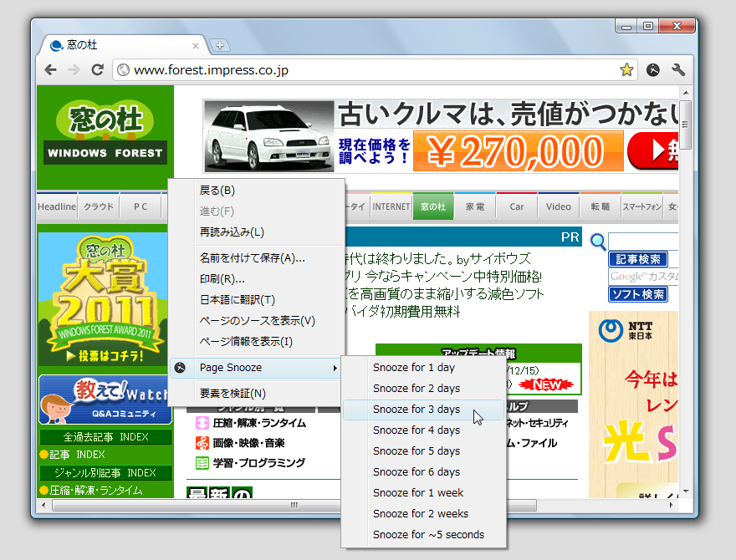The width and height of the screenshot is (736, 560).
Task: Expand the Page Snooze submenu arrow
Action: [336, 368]
